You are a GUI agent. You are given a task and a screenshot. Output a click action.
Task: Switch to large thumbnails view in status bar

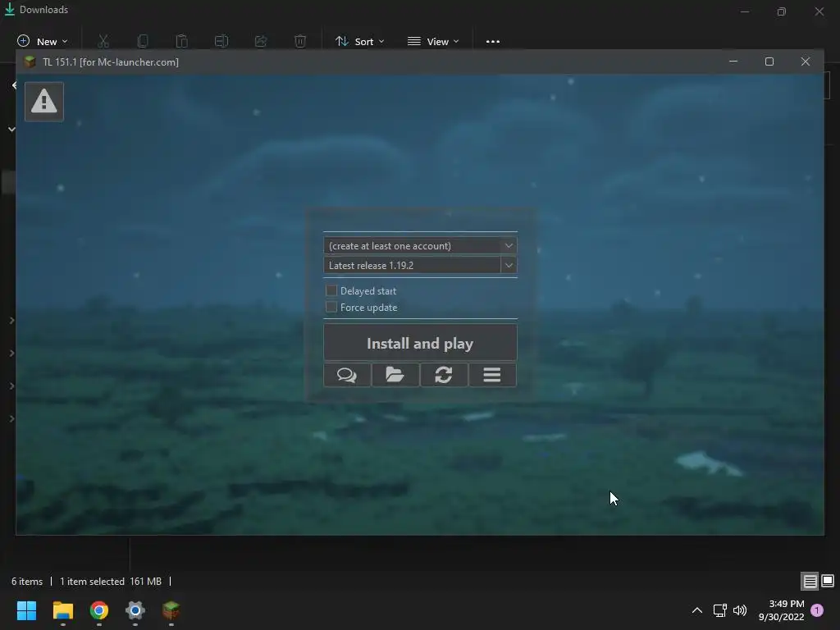[828, 581]
